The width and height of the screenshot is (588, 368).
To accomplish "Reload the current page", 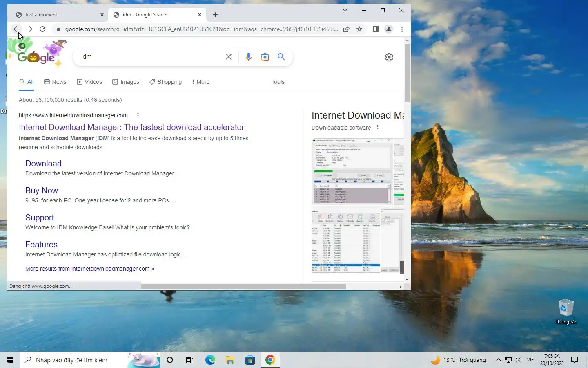I will (x=42, y=29).
